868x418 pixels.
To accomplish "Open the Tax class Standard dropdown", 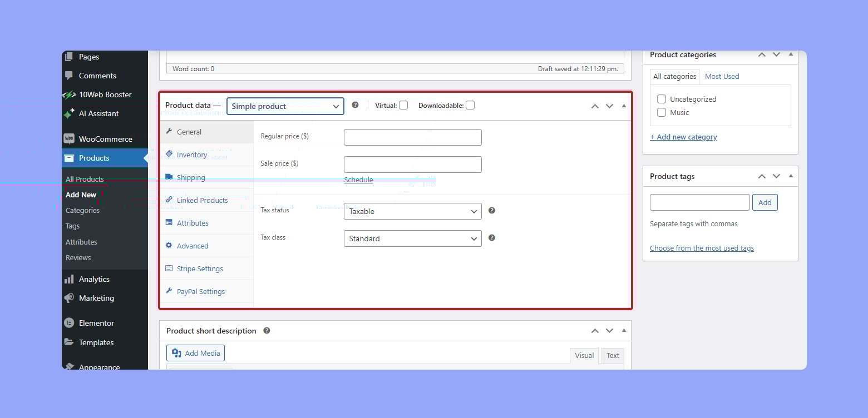I will pyautogui.click(x=412, y=238).
